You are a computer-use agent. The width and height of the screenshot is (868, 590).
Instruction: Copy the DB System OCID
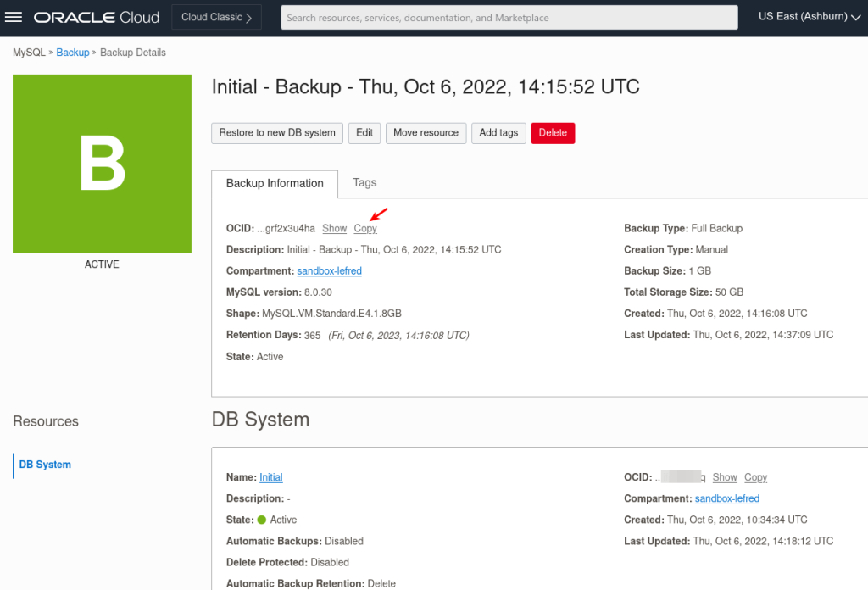tap(754, 477)
